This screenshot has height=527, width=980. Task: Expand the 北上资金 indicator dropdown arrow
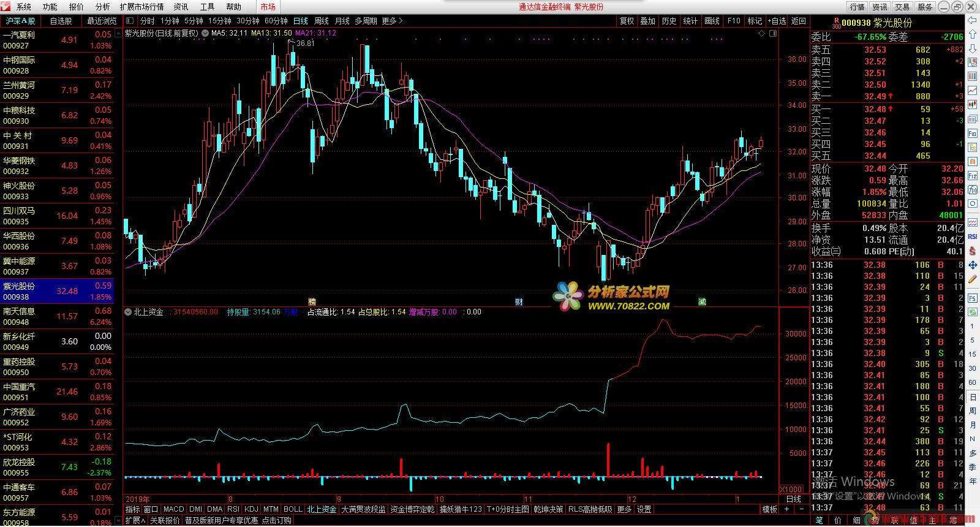pyautogui.click(x=128, y=312)
